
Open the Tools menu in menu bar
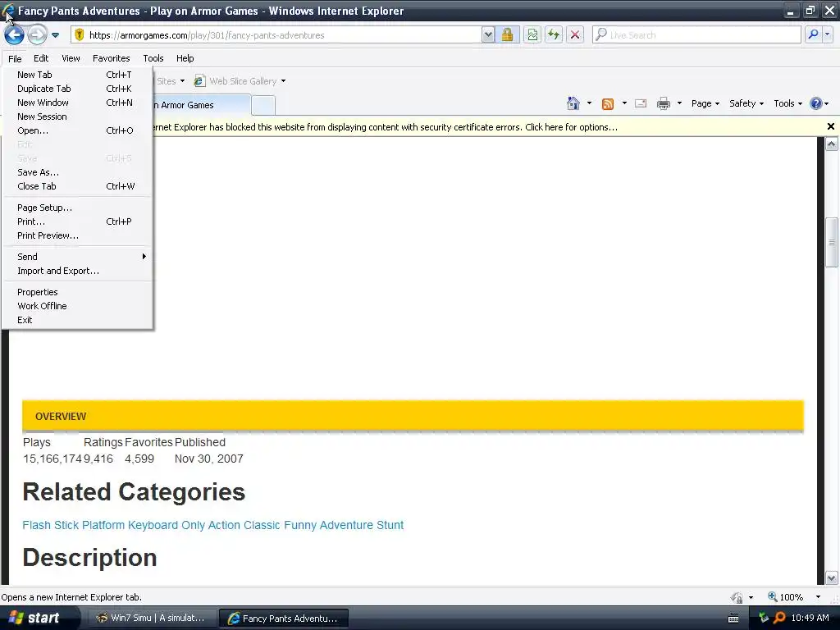153,58
